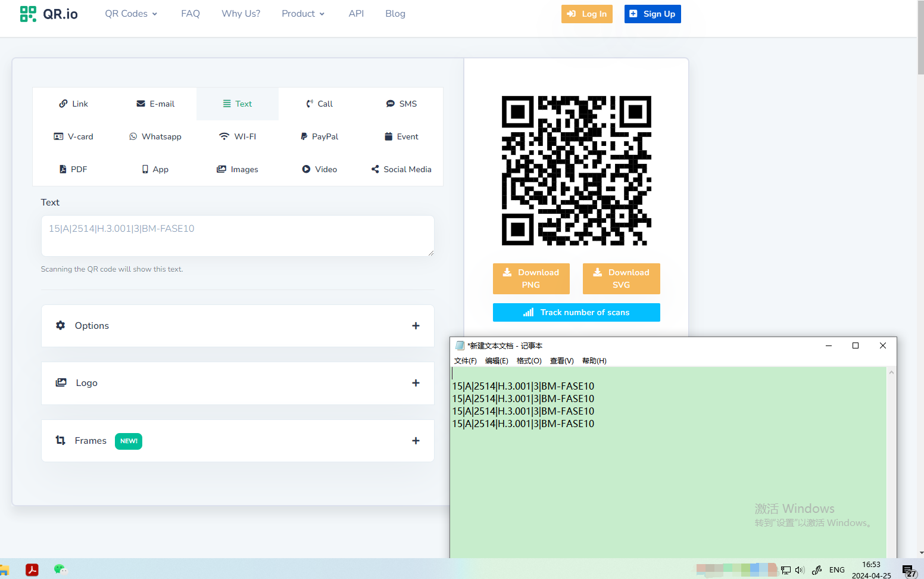Screen dimensions: 924x579
Task: Open Notepad 帮助(H) menu
Action: point(594,360)
